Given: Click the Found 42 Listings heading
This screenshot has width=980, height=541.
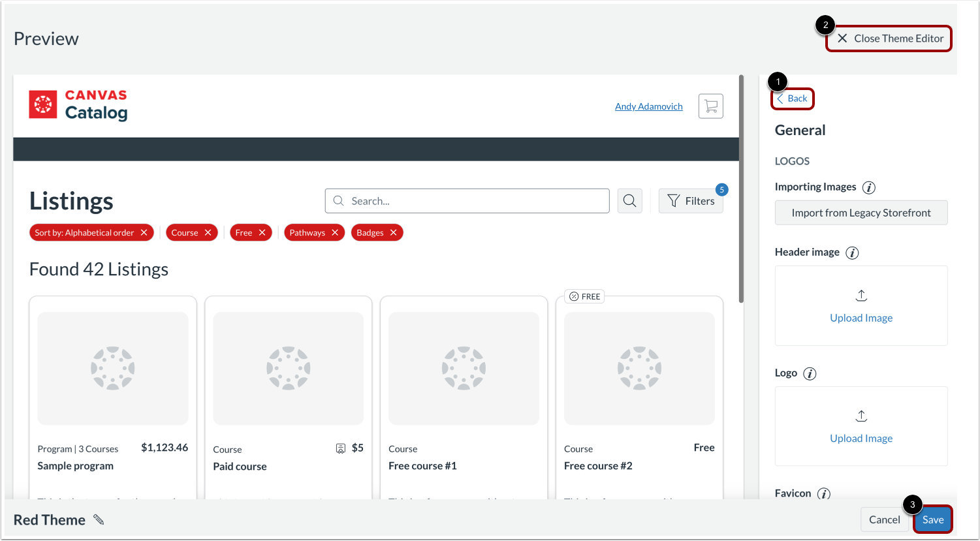Looking at the screenshot, I should 99,270.
